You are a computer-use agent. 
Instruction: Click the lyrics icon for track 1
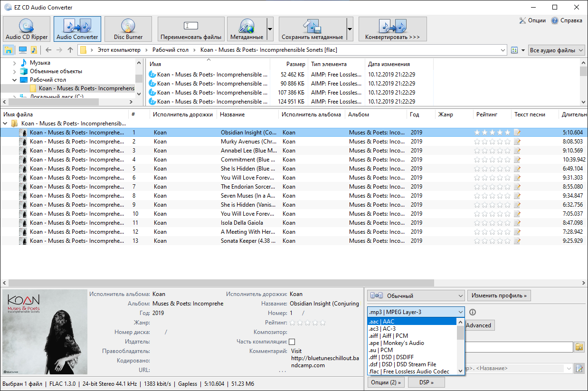517,133
